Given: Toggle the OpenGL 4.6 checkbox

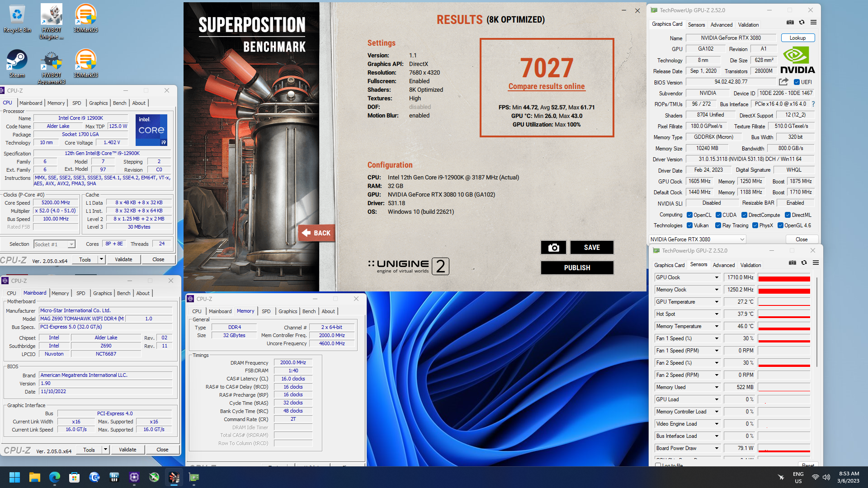Looking at the screenshot, I should tap(780, 225).
